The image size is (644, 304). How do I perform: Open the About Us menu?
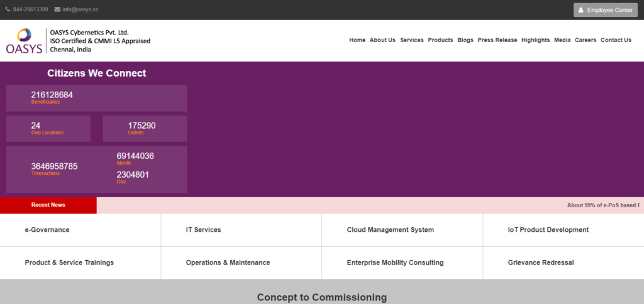[382, 40]
